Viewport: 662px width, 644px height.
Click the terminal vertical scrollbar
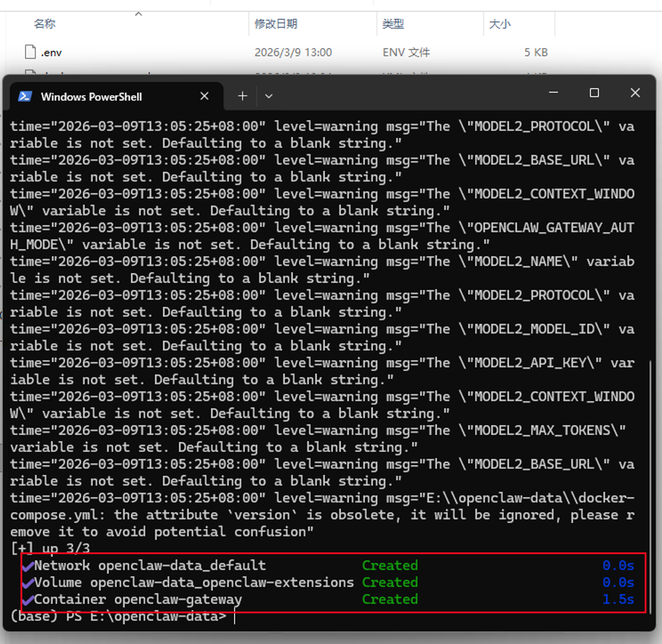point(651,445)
